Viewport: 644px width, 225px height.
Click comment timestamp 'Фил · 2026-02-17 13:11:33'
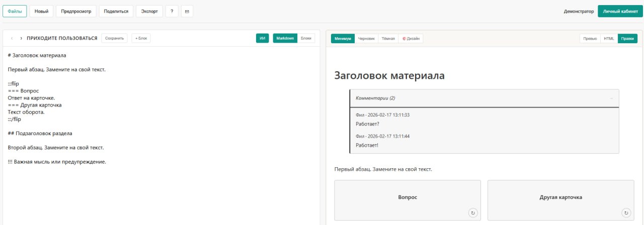382,115
